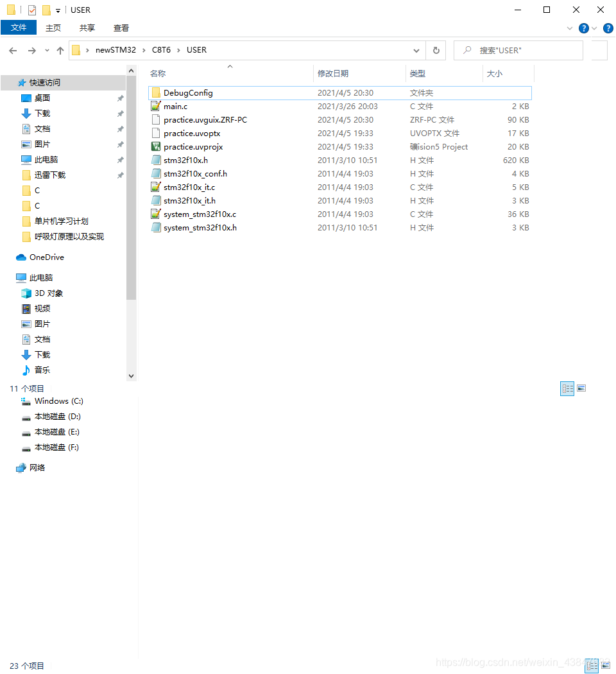Viewport: 616px width, 674px height.
Task: Sort files by 修改日期 column
Action: click(333, 74)
